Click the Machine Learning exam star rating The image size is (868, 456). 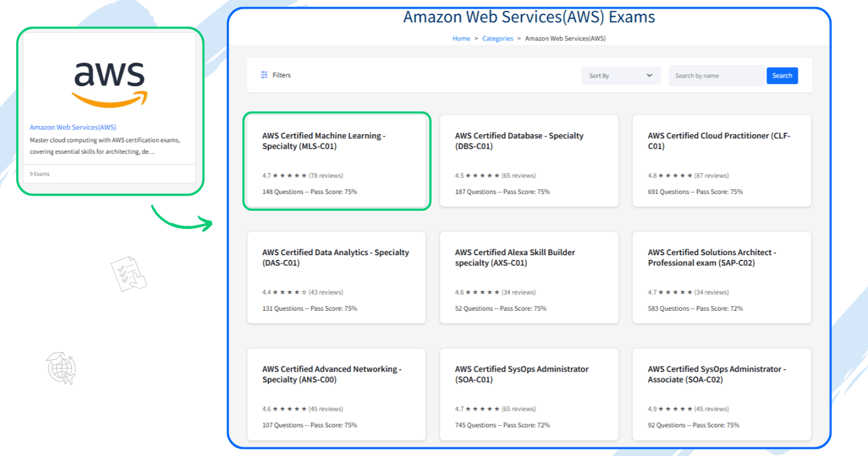click(x=289, y=175)
